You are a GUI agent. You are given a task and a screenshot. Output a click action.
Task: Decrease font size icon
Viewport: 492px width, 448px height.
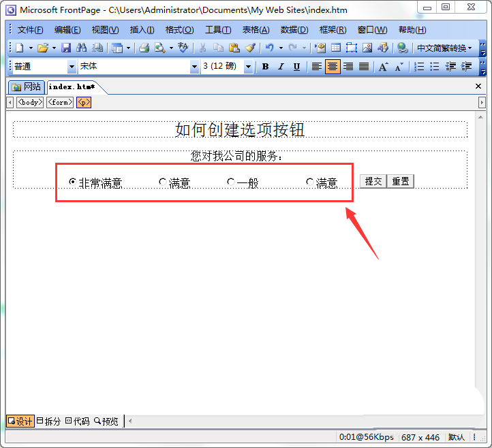point(399,67)
